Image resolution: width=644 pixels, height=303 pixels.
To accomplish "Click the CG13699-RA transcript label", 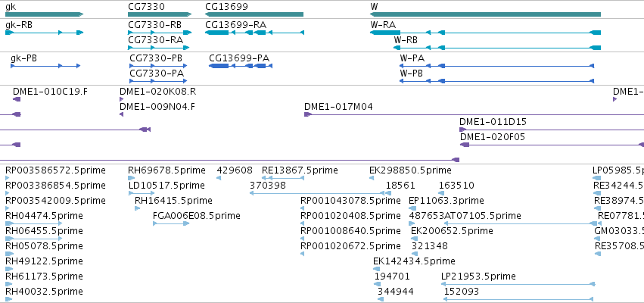I will 236,25.
